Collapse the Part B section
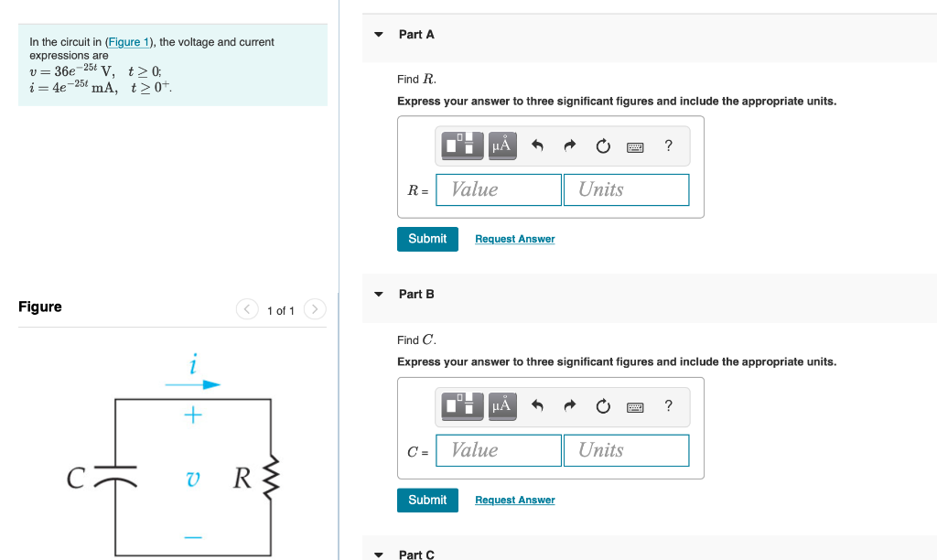Image resolution: width=937 pixels, height=560 pixels. click(378, 294)
